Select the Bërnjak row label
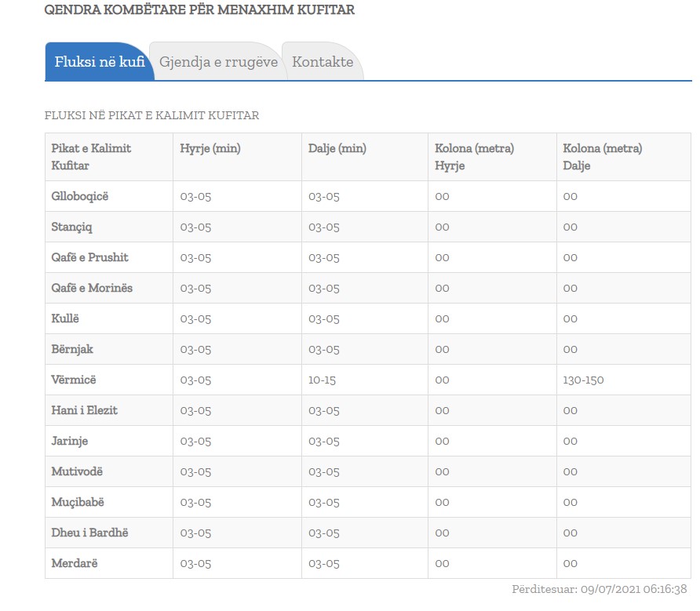The width and height of the screenshot is (700, 611). 72,349
